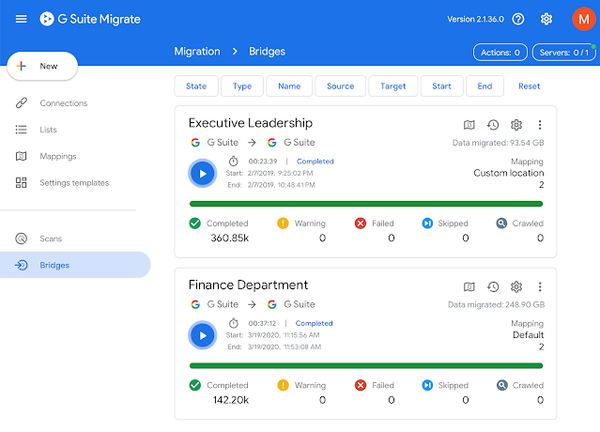Open the hamburger navigation menu

tap(21, 19)
